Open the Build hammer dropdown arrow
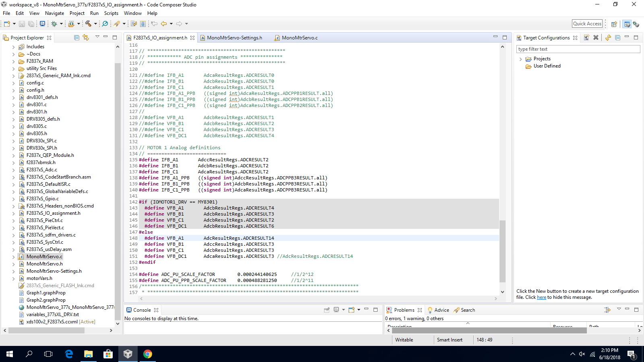The image size is (644, 362). click(x=95, y=24)
